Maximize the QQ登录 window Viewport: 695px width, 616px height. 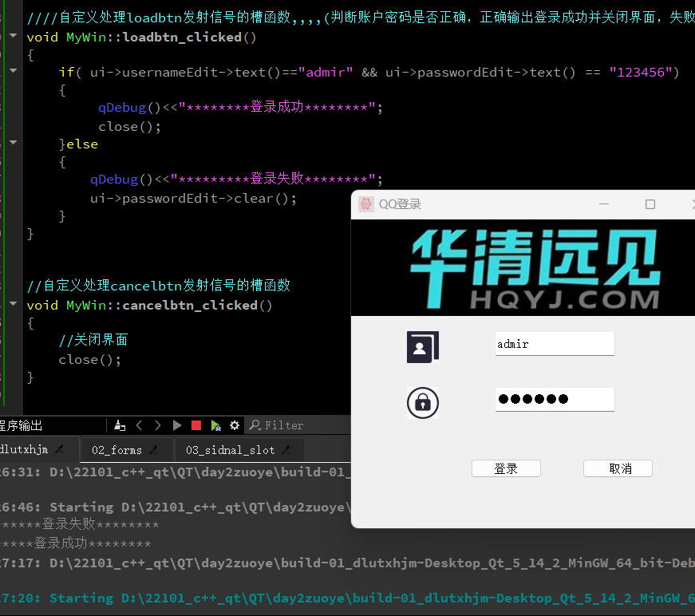(x=650, y=204)
